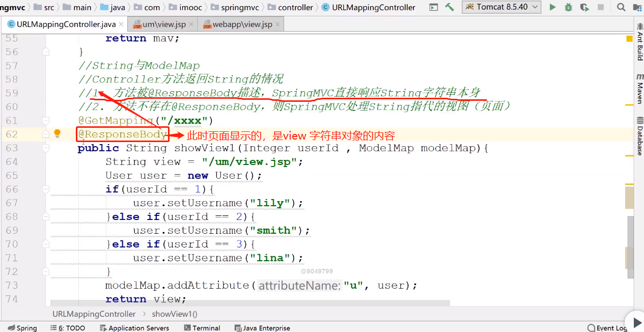Collapse the if block at line 66
This screenshot has width=644, height=332.
(46, 189)
